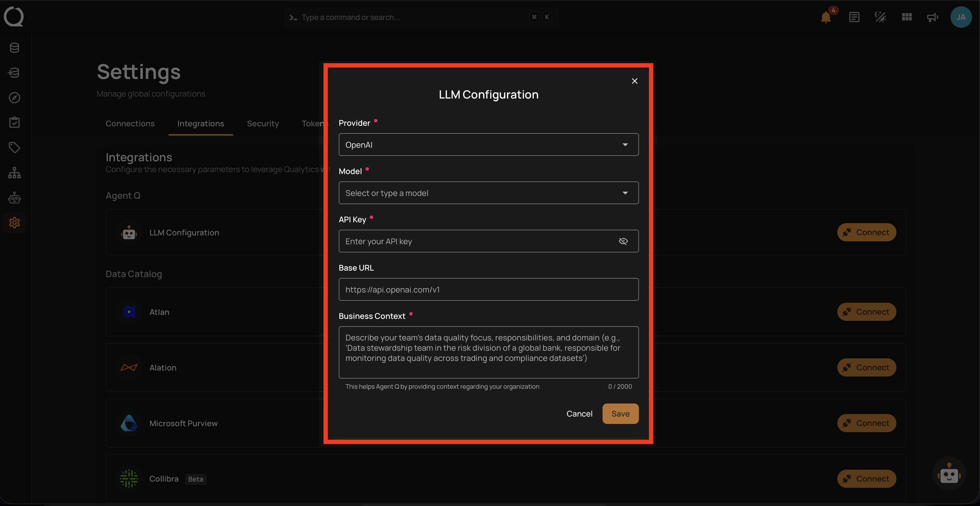This screenshot has height=506, width=980.
Task: Focus the Base URL input field
Action: pyautogui.click(x=489, y=289)
